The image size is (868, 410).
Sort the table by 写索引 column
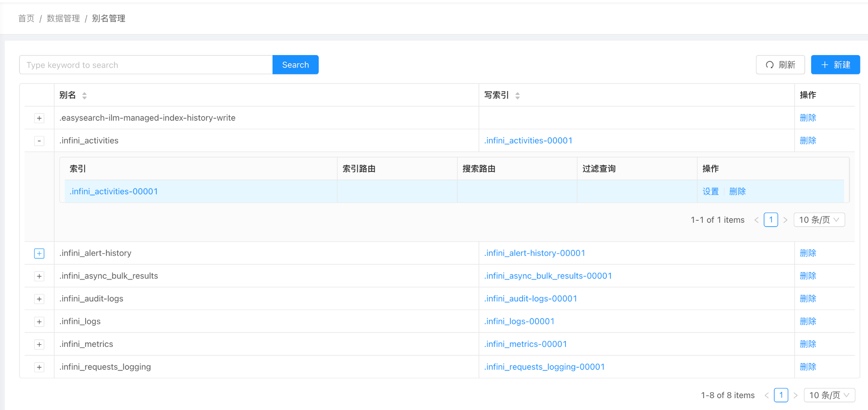tap(517, 95)
